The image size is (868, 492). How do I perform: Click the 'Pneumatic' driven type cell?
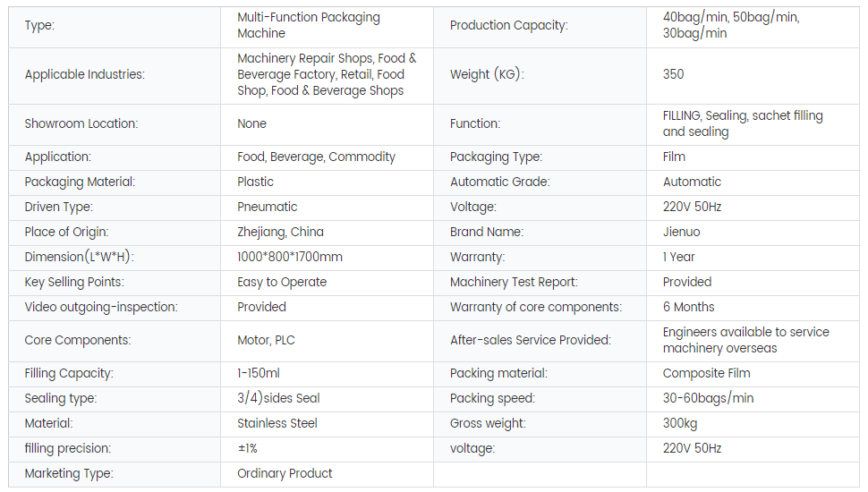click(267, 207)
